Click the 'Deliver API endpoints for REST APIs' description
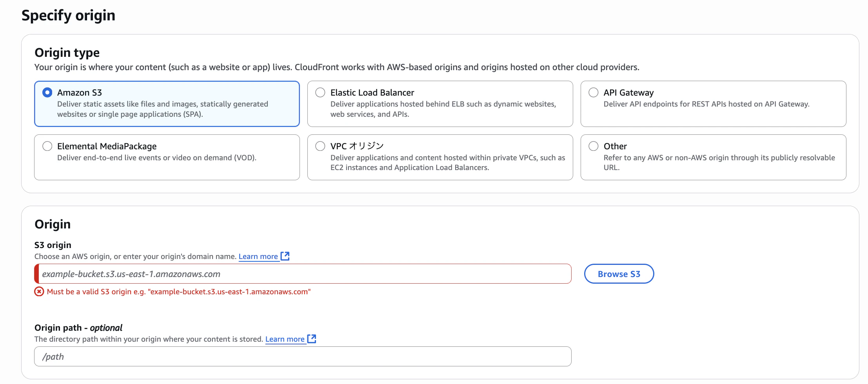This screenshot has width=868, height=384. pyautogui.click(x=706, y=104)
